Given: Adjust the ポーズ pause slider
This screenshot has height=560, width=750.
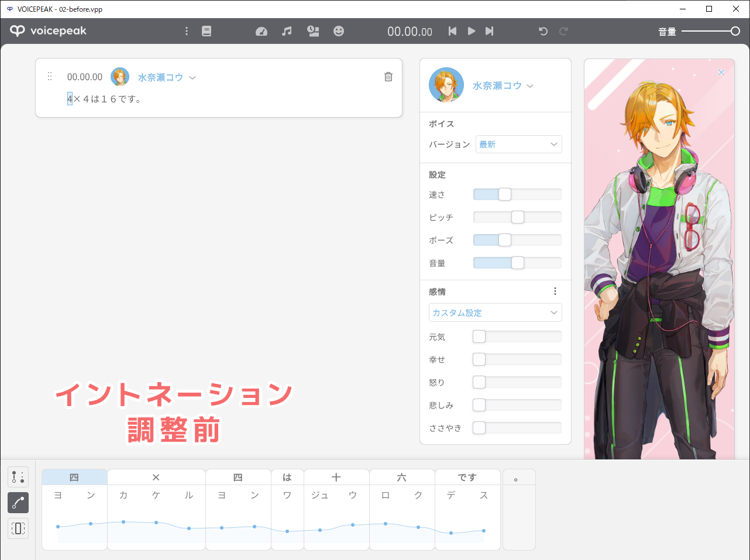Looking at the screenshot, I should (x=517, y=240).
